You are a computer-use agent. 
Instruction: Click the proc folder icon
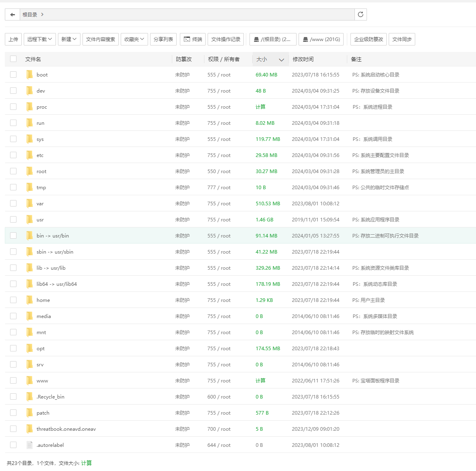coord(29,107)
